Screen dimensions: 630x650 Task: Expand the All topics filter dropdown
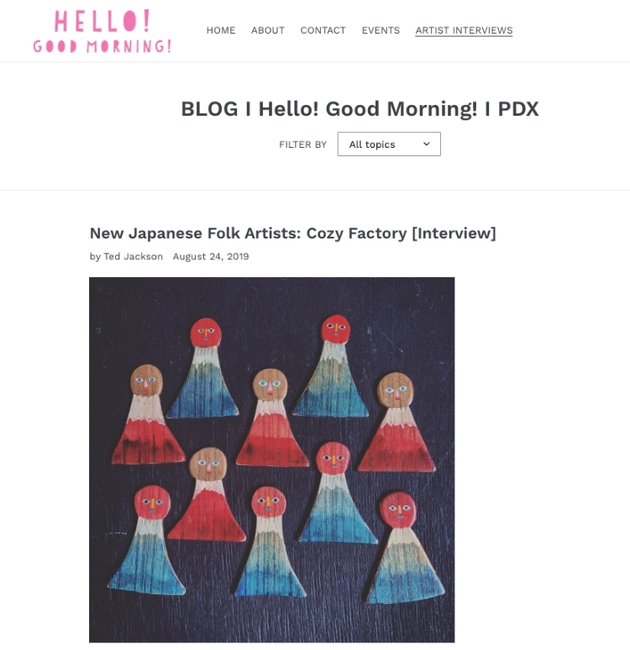pos(389,144)
